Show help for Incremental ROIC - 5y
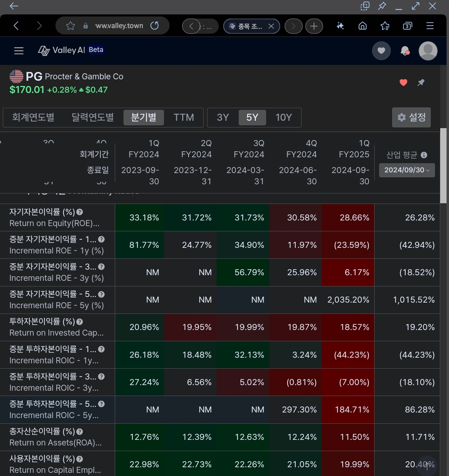This screenshot has width=449, height=476. (101, 404)
